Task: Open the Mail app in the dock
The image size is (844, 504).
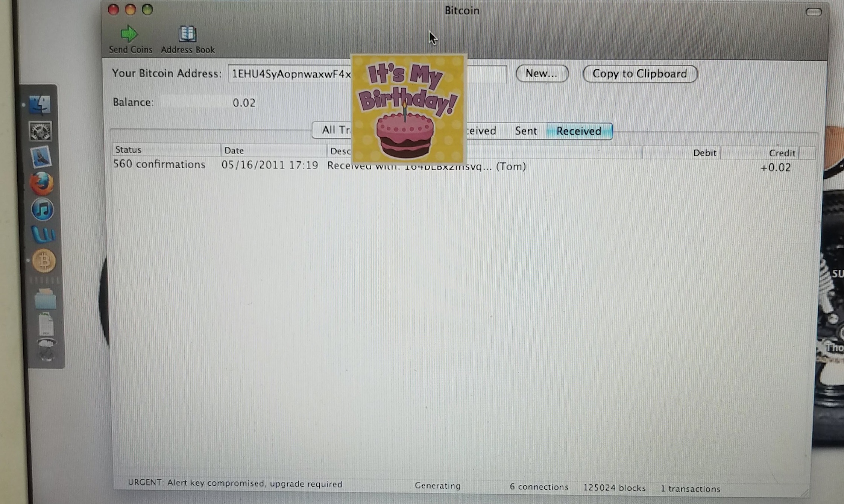Action: click(x=41, y=156)
